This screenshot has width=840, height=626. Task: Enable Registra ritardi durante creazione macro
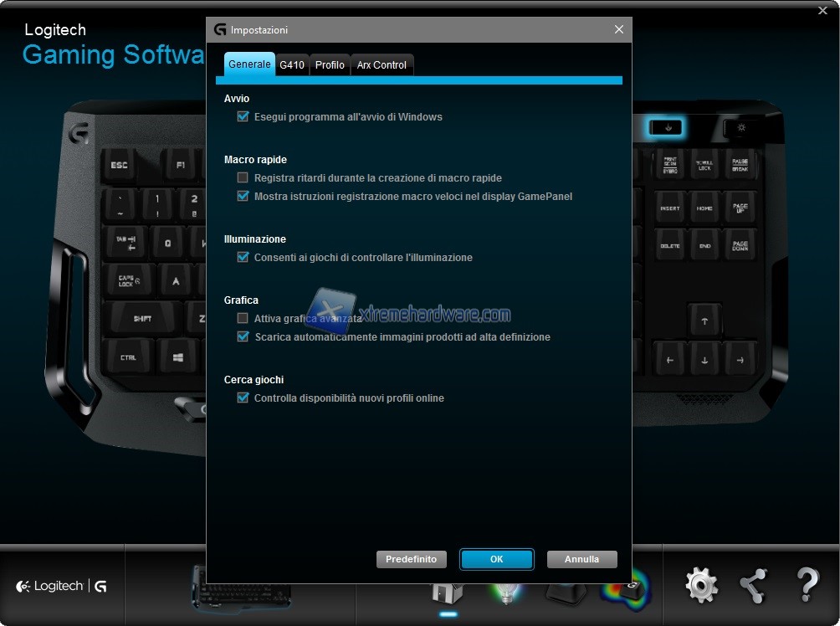tap(243, 178)
